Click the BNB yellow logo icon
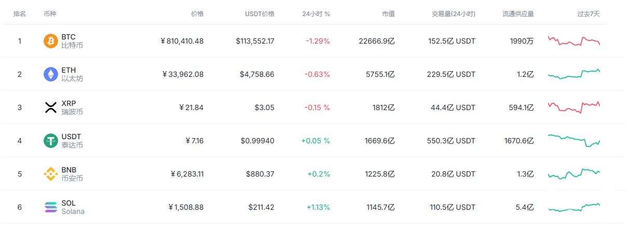Screen dimensions: 644x229 [51, 174]
